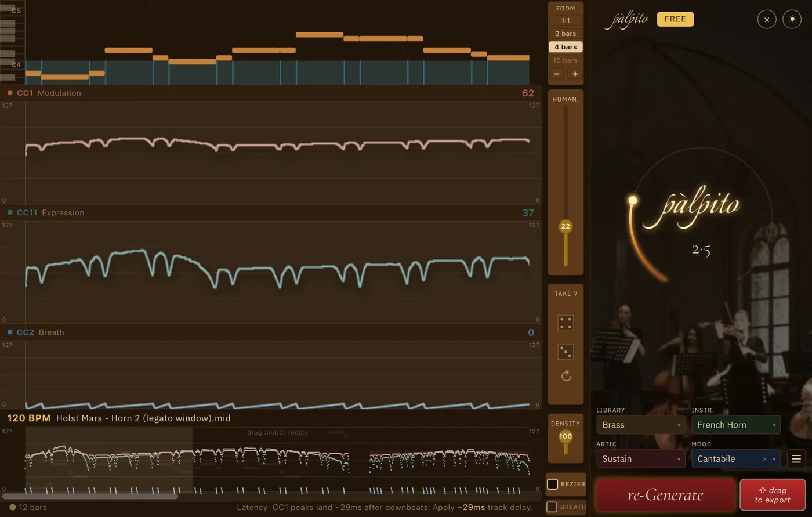Click the re-Generate button
812x517 pixels.
665,495
